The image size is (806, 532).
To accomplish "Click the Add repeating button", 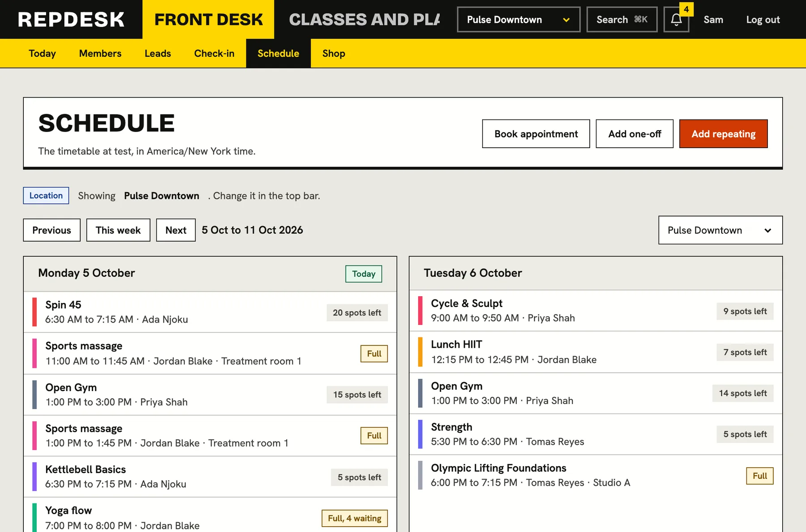I will (x=723, y=134).
